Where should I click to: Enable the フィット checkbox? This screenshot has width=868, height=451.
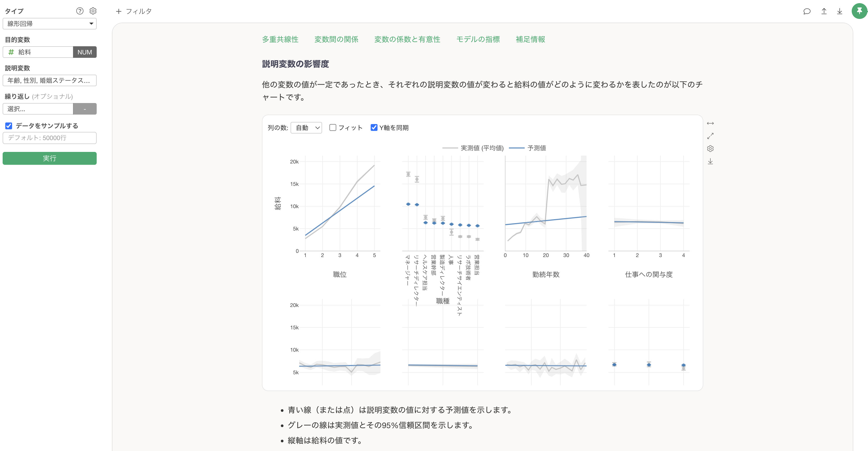coord(333,127)
